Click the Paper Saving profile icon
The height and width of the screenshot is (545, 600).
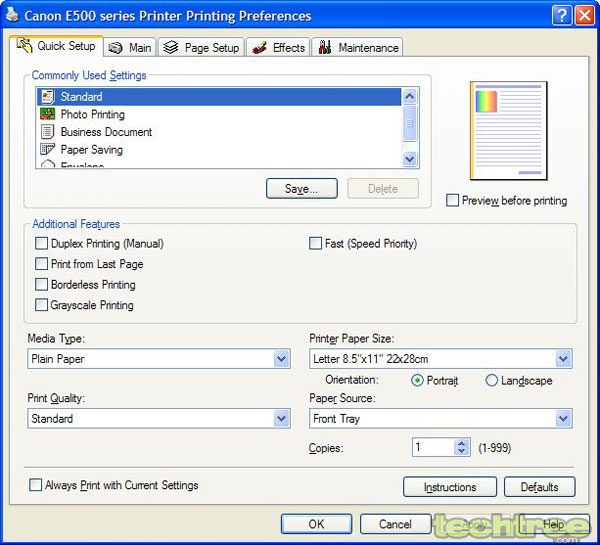[47, 149]
